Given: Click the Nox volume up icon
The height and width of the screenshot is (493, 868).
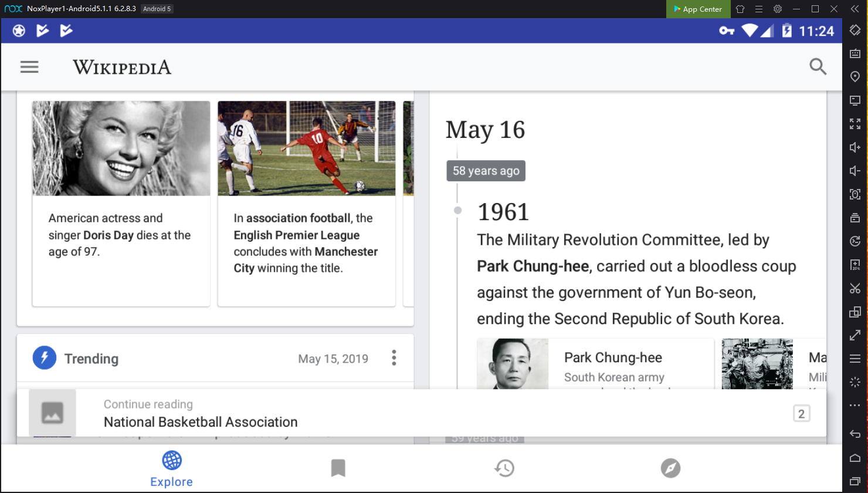Looking at the screenshot, I should [855, 147].
